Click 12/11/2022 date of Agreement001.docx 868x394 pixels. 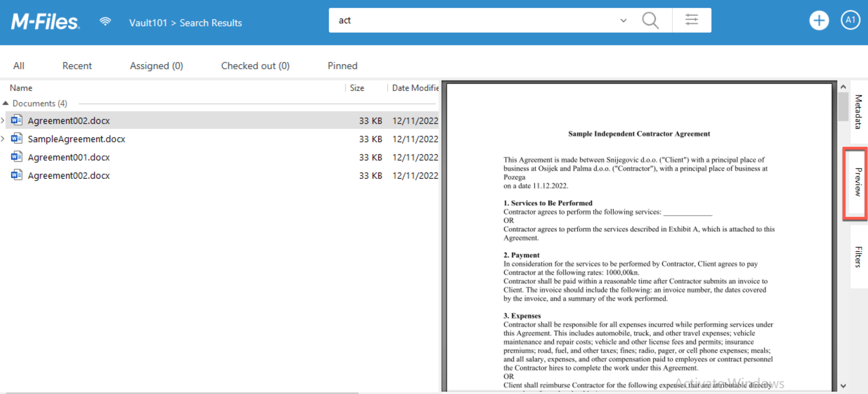click(415, 157)
